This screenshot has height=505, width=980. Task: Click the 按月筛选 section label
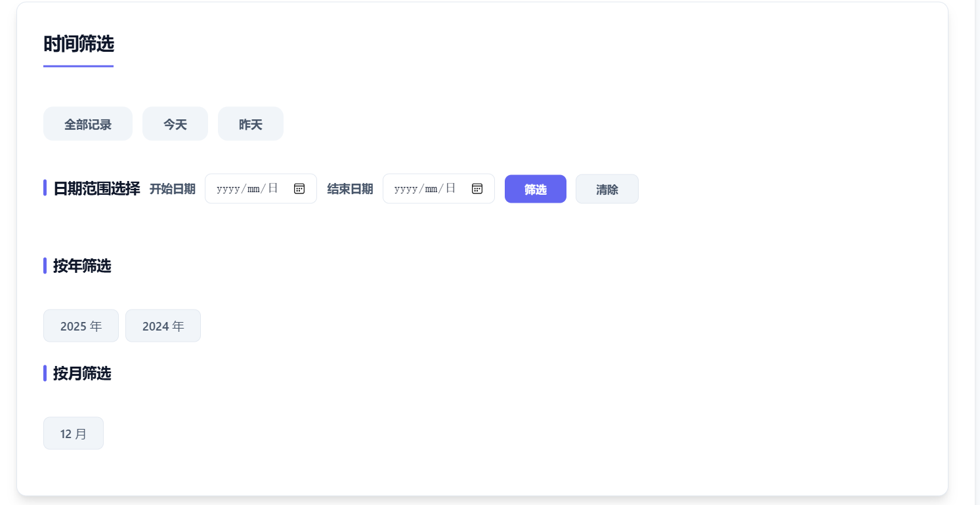pos(82,374)
